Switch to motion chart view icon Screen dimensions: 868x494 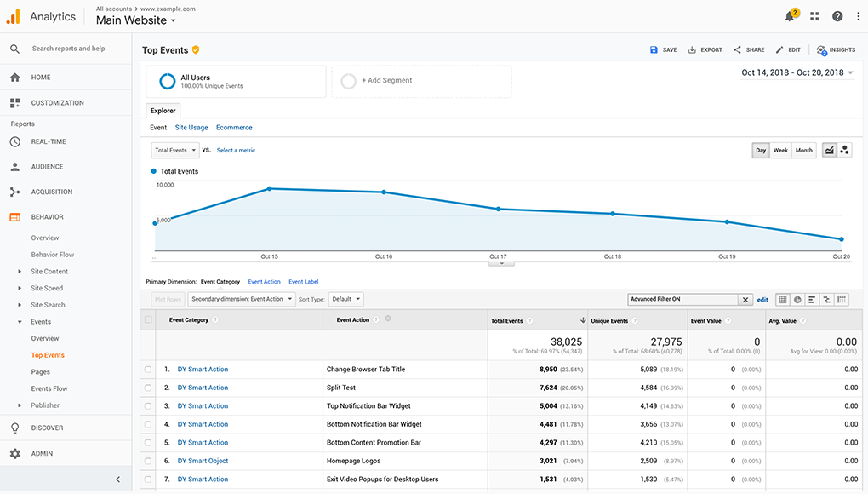(x=844, y=150)
